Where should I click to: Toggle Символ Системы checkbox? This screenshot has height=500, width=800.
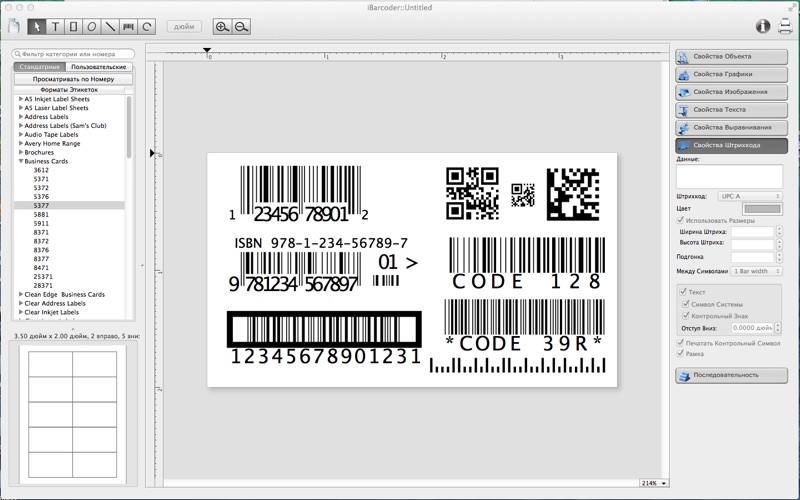686,304
